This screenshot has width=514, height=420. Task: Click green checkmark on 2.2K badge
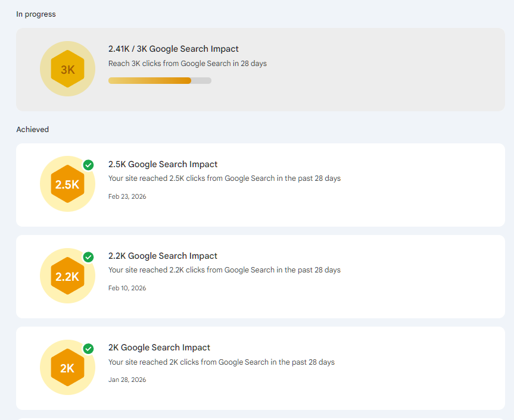coord(88,256)
